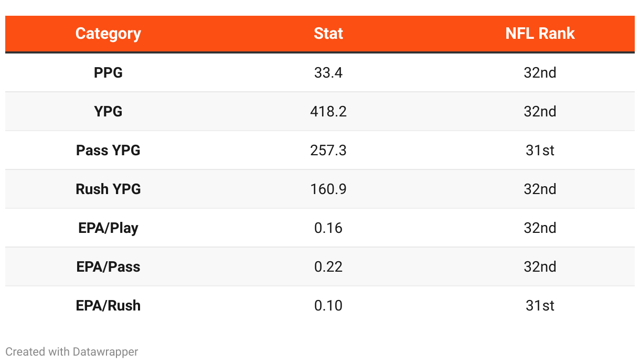Image resolution: width=640 pixels, height=364 pixels.
Task: Click the Stat column header
Action: (328, 34)
